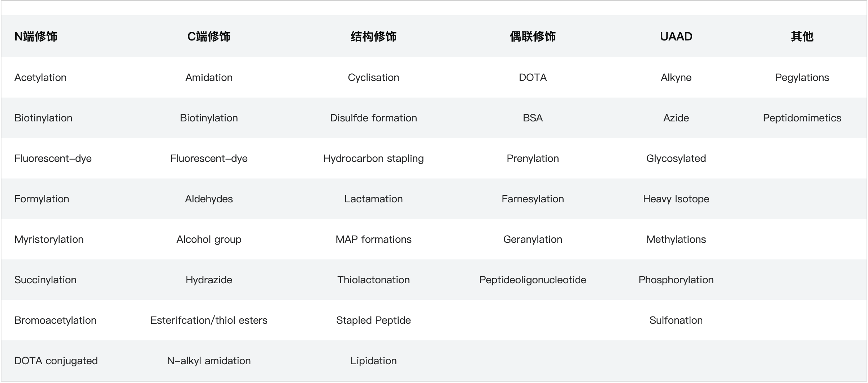Click the N端修饰 column header

tap(36, 36)
